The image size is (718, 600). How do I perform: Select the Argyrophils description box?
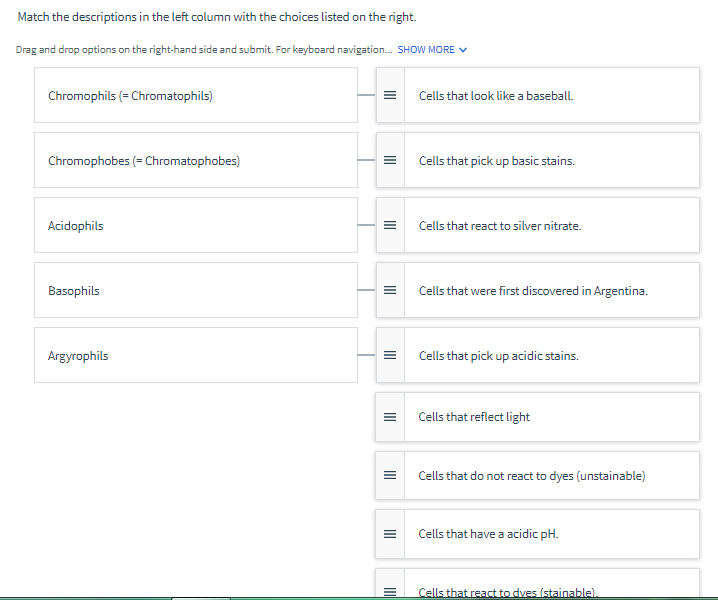[x=196, y=355]
